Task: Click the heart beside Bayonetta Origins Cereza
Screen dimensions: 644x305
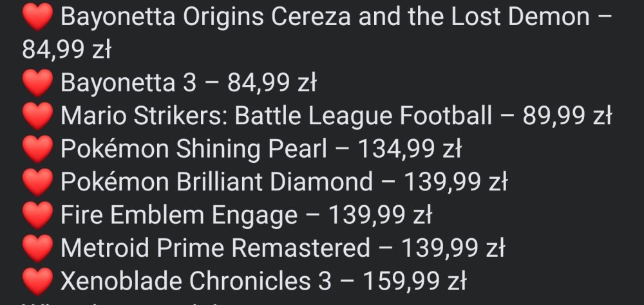Action: [37, 19]
